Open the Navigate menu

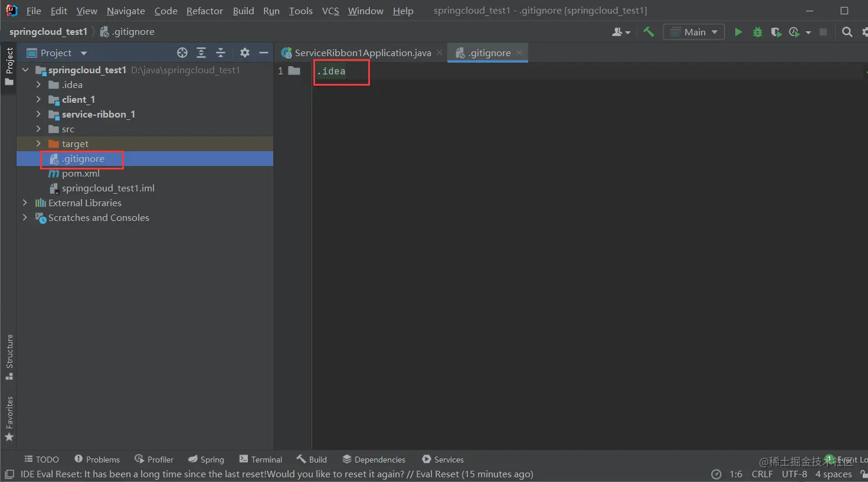pyautogui.click(x=126, y=11)
